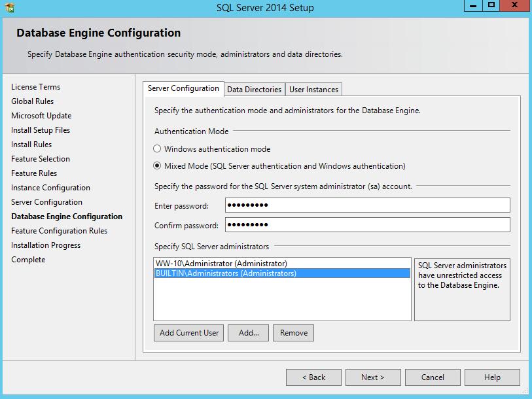Click Install Setup Files step
Image resolution: width=532 pixels, height=399 pixels.
pyautogui.click(x=41, y=130)
